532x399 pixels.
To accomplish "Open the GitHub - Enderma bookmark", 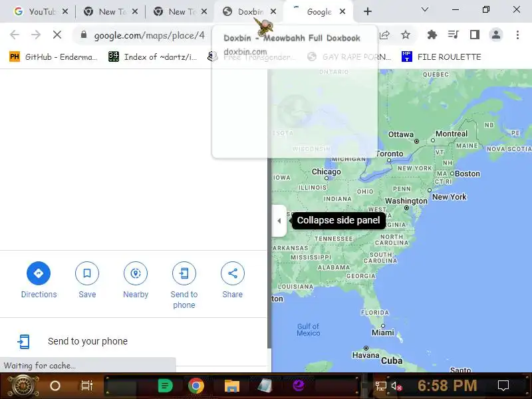I will tap(54, 57).
